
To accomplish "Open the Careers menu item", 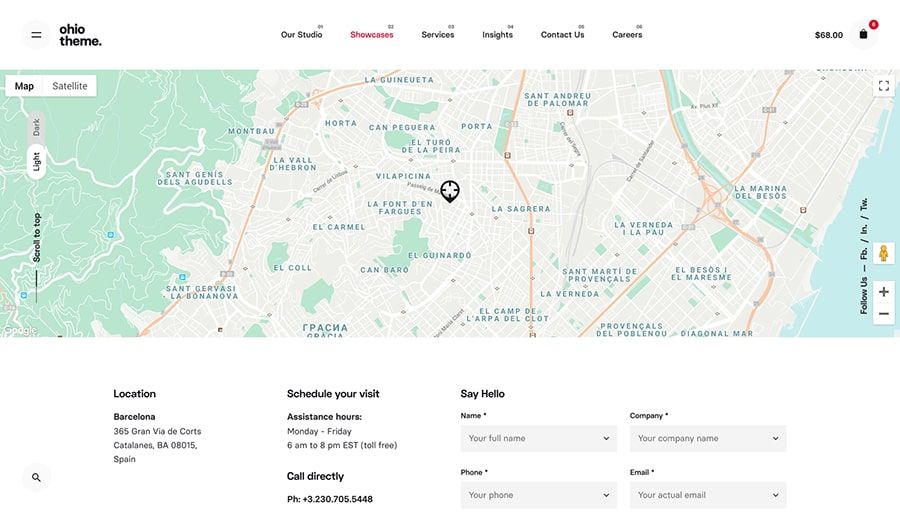I will [627, 35].
